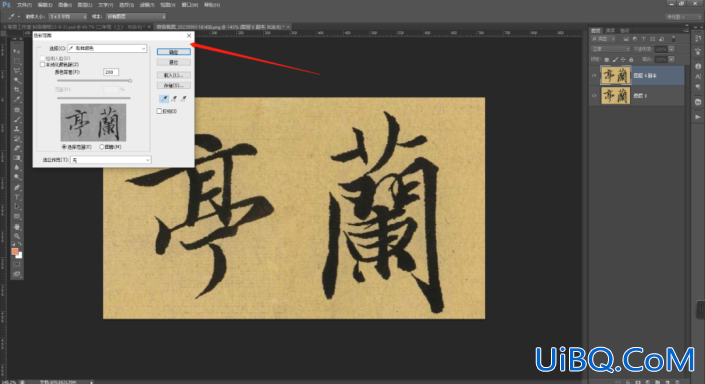Select the 图层 0 layer thumbnail

[616, 96]
